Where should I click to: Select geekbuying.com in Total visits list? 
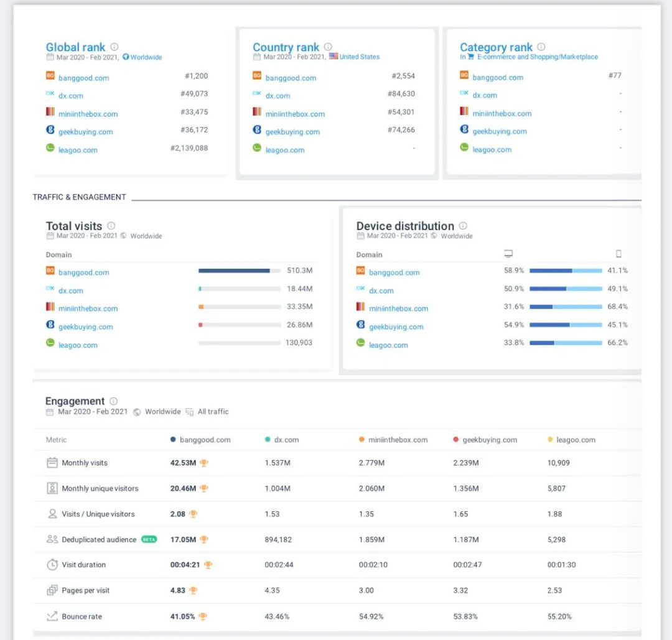85,327
